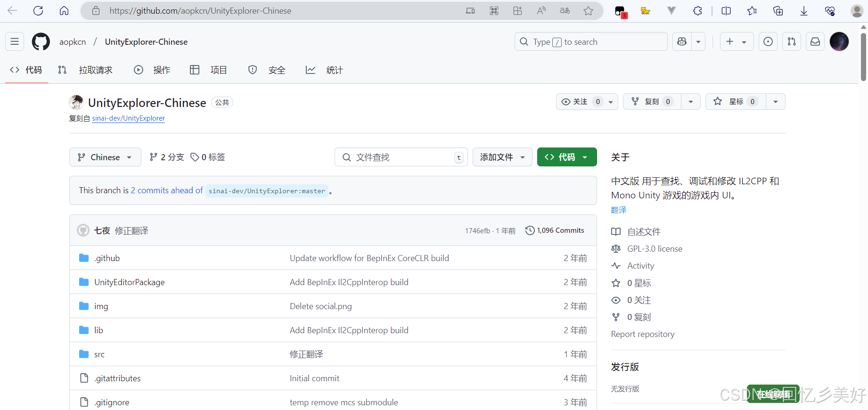Open the src folder

point(99,354)
